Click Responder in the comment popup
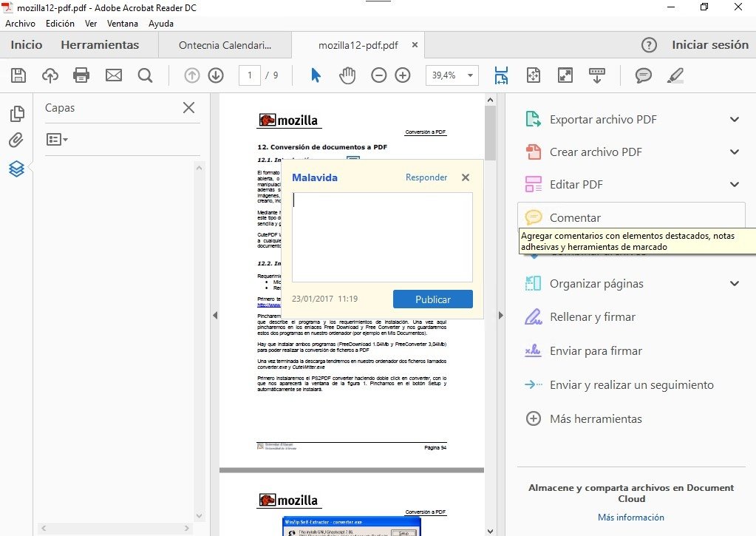The image size is (756, 536). coord(426,177)
